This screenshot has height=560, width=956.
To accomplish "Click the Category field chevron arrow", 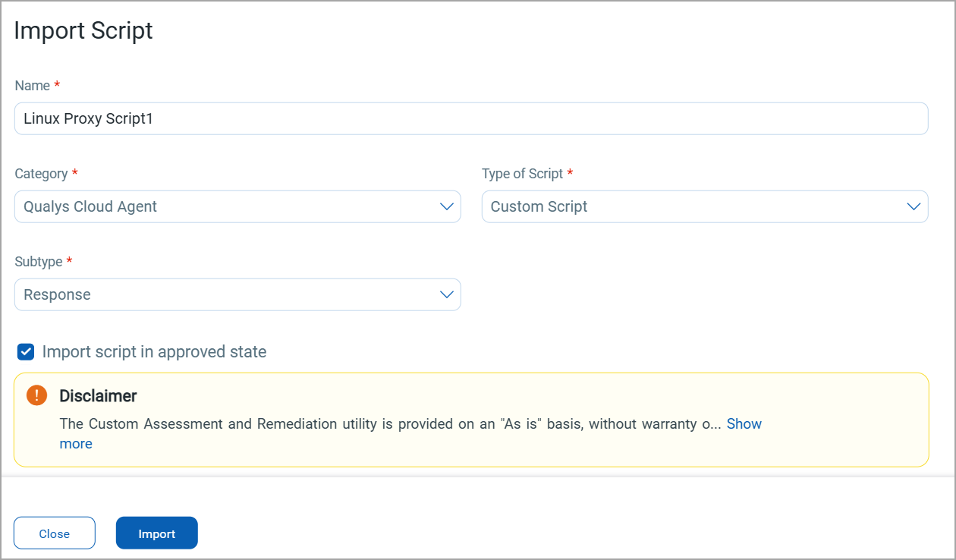I will click(x=447, y=206).
